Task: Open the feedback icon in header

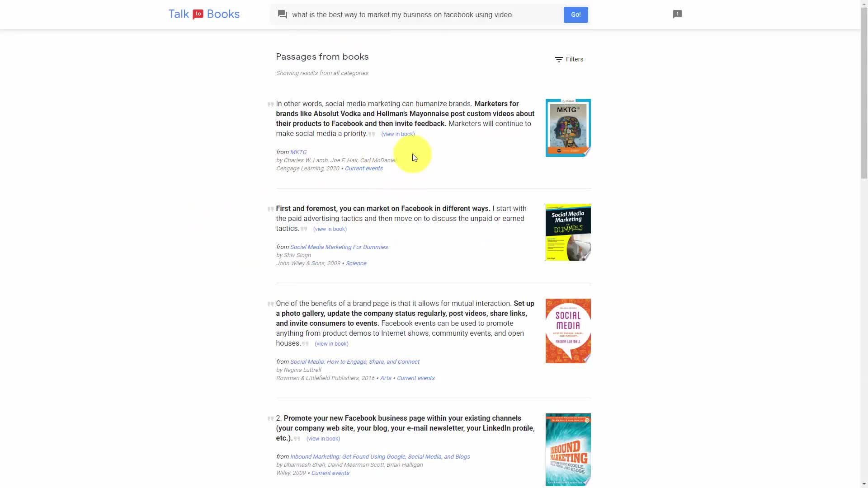Action: (677, 14)
